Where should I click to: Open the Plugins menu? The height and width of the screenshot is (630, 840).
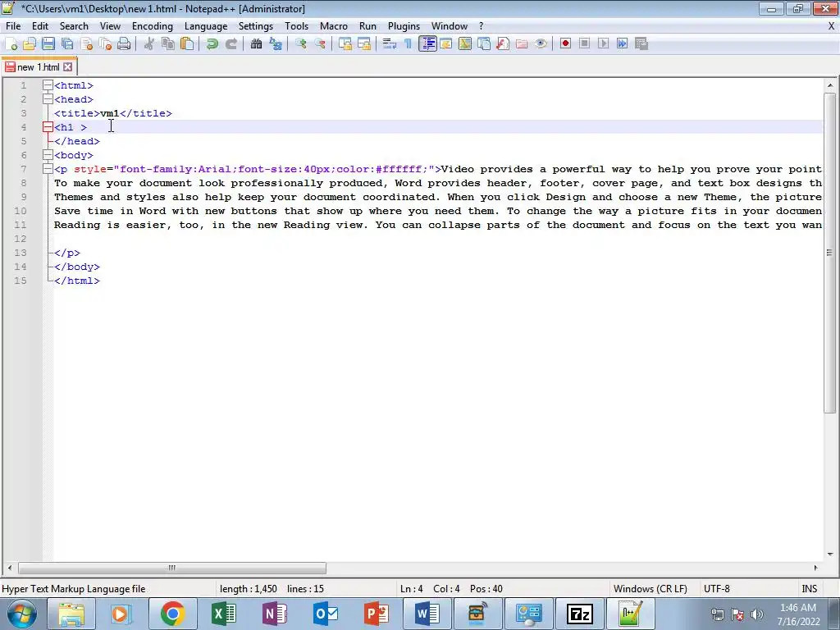point(404,26)
